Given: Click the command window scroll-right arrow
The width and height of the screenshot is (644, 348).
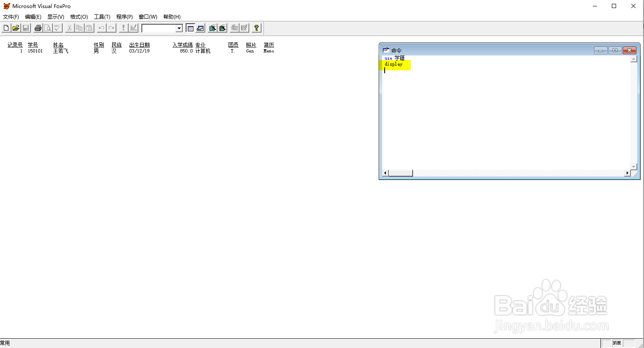Looking at the screenshot, I should tap(627, 173).
